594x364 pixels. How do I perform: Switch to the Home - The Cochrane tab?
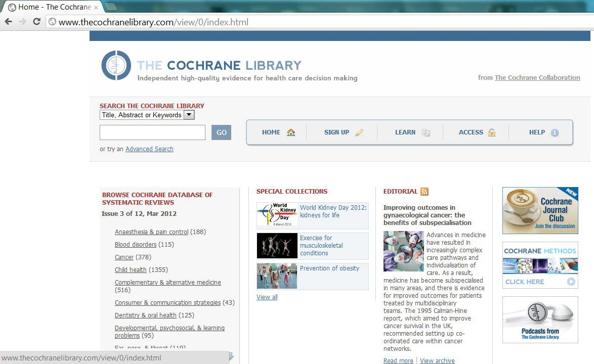click(x=53, y=7)
